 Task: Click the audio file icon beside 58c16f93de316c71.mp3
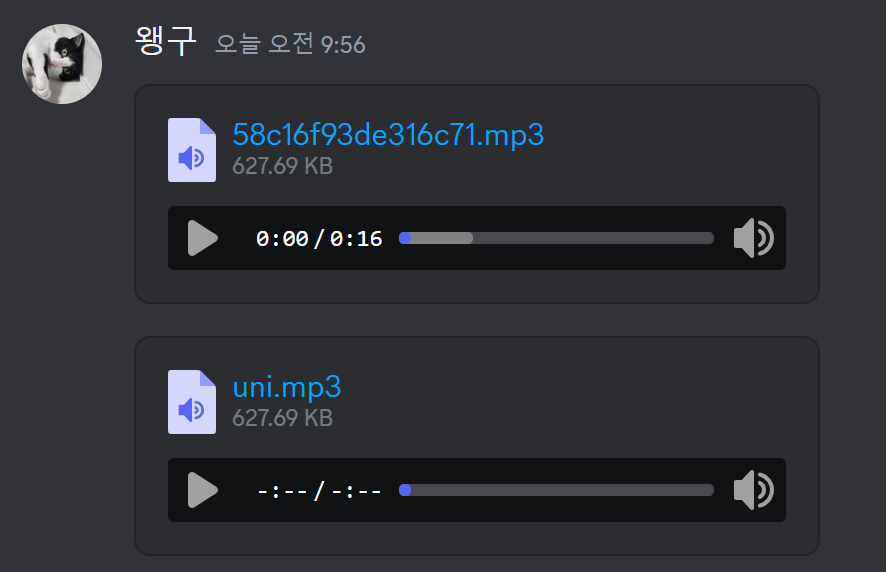point(192,150)
